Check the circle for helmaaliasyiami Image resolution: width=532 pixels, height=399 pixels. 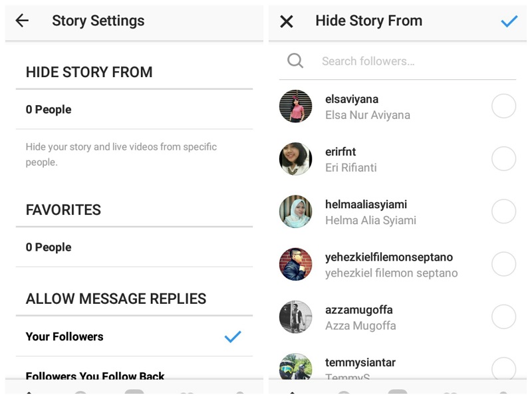503,211
